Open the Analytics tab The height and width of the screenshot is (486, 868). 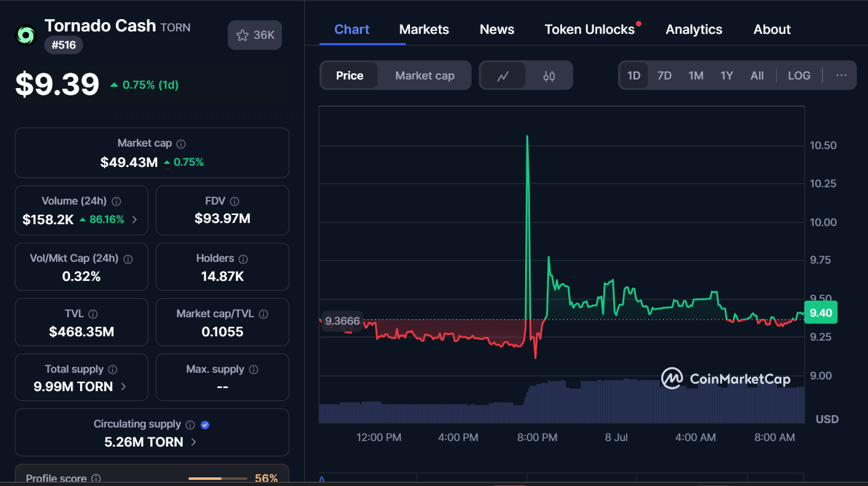(694, 30)
